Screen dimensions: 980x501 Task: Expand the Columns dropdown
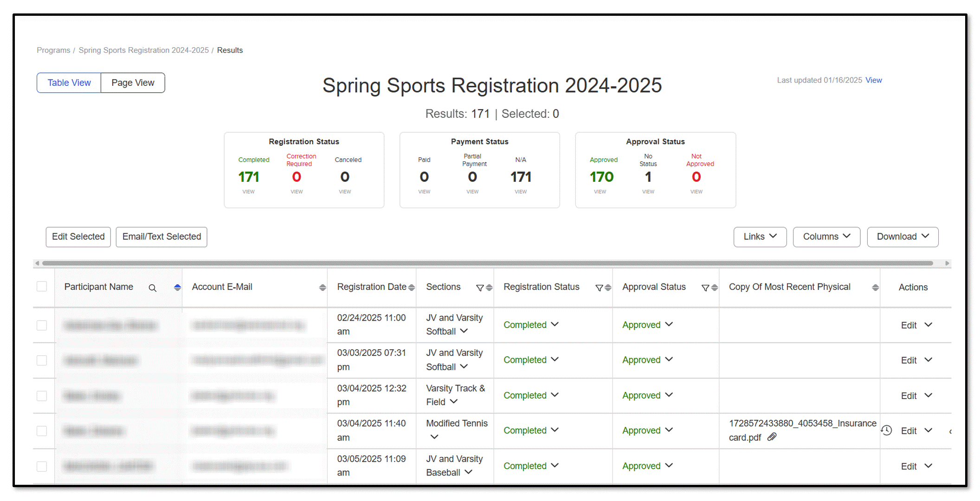(x=826, y=237)
